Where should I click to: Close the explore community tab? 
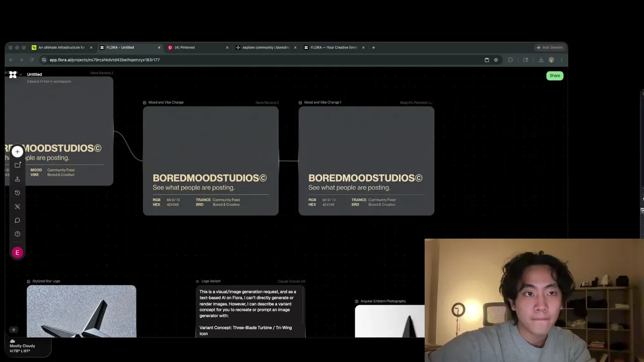pos(295,47)
